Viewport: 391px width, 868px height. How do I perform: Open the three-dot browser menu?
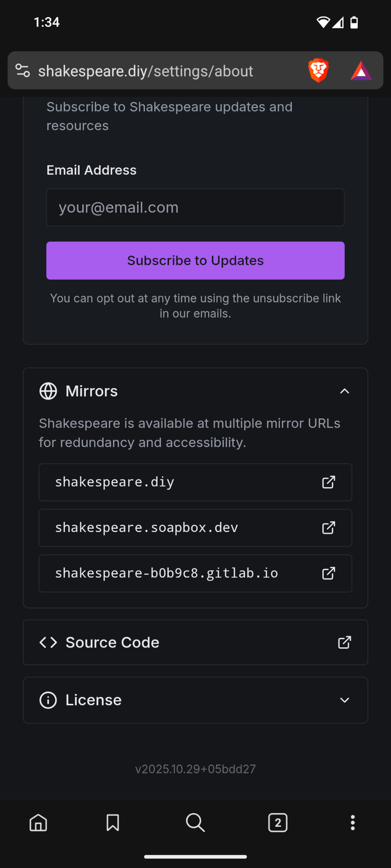tap(353, 823)
